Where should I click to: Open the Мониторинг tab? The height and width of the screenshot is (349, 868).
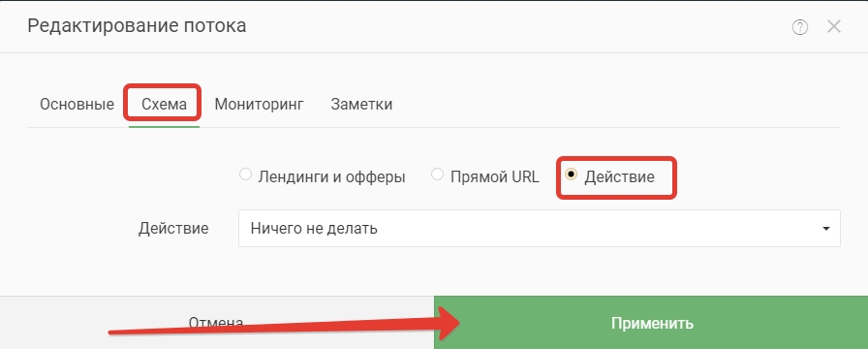(259, 104)
